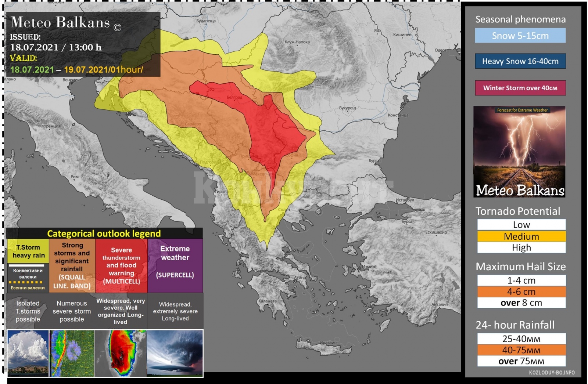588x384 pixels.
Task: Select 'Low' tornado potential row
Action: click(x=521, y=225)
